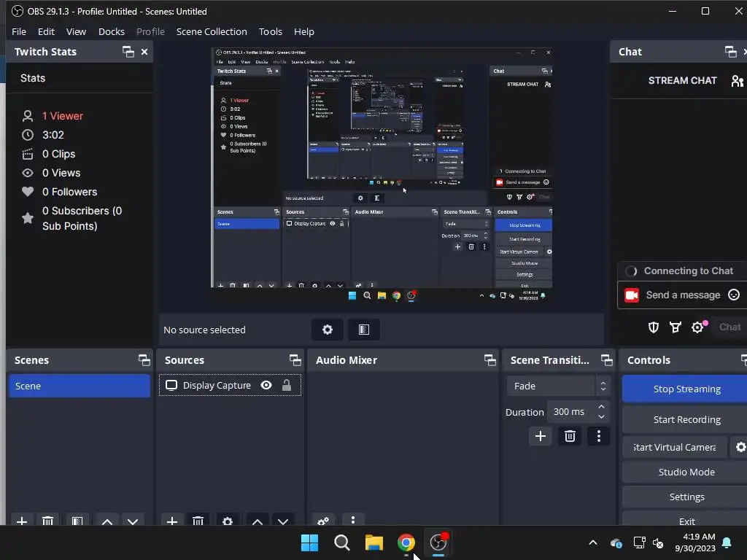Open the Scene Collection menu
This screenshot has height=560, width=747.
212,31
